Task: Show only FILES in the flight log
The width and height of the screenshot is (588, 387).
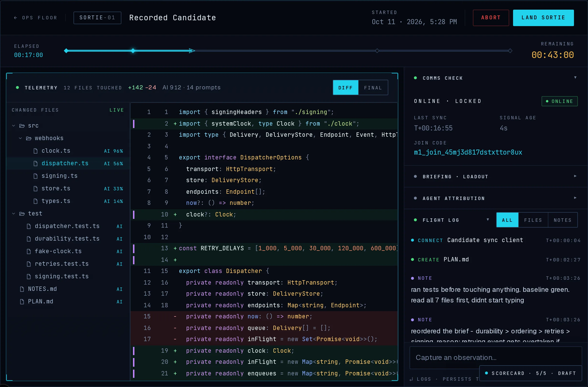Action: tap(533, 220)
